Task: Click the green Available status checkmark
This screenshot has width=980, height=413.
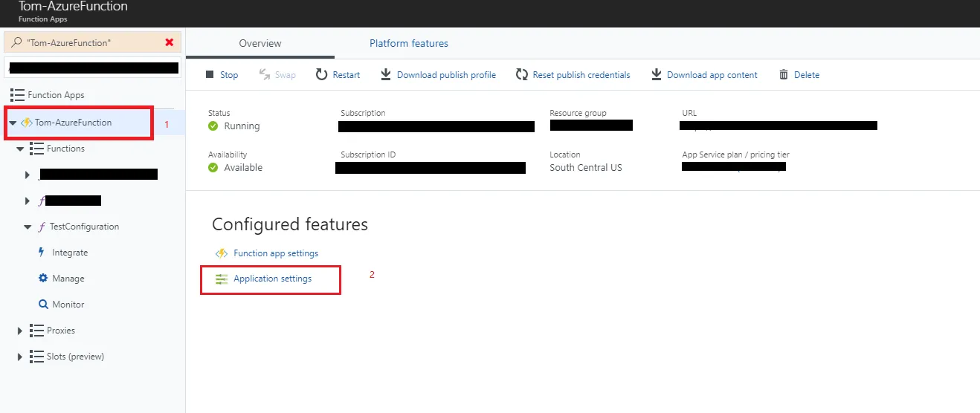Action: click(x=213, y=168)
